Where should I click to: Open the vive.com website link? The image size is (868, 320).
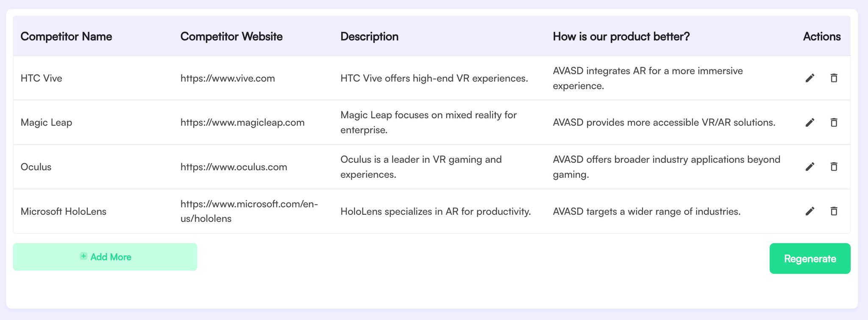coord(228,78)
